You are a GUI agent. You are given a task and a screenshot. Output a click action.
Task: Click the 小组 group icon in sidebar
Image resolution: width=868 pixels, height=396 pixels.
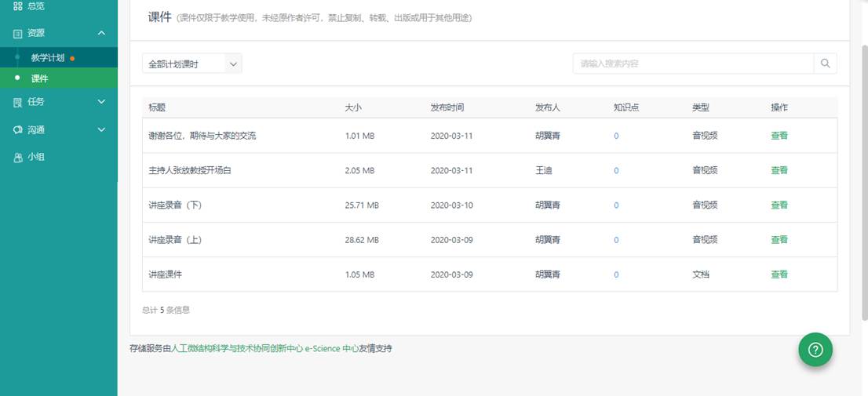pos(17,158)
